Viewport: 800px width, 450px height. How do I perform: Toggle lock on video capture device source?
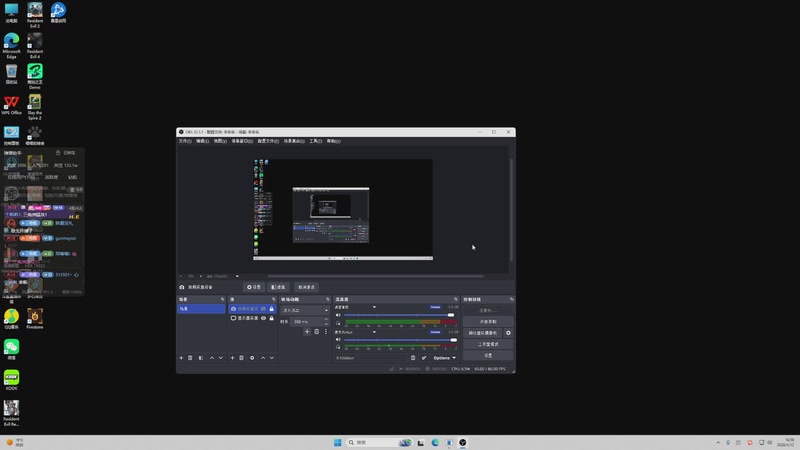(x=271, y=309)
